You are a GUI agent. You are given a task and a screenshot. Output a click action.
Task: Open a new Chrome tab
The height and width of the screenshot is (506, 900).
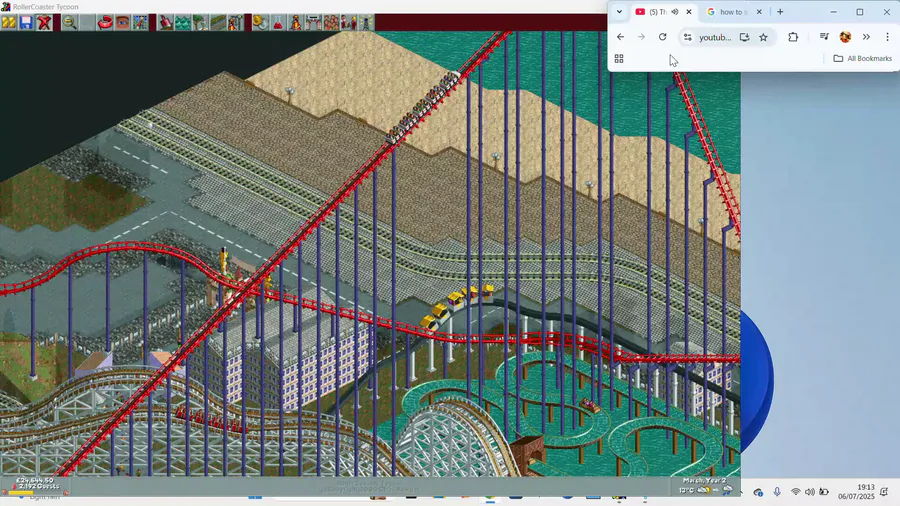780,11
